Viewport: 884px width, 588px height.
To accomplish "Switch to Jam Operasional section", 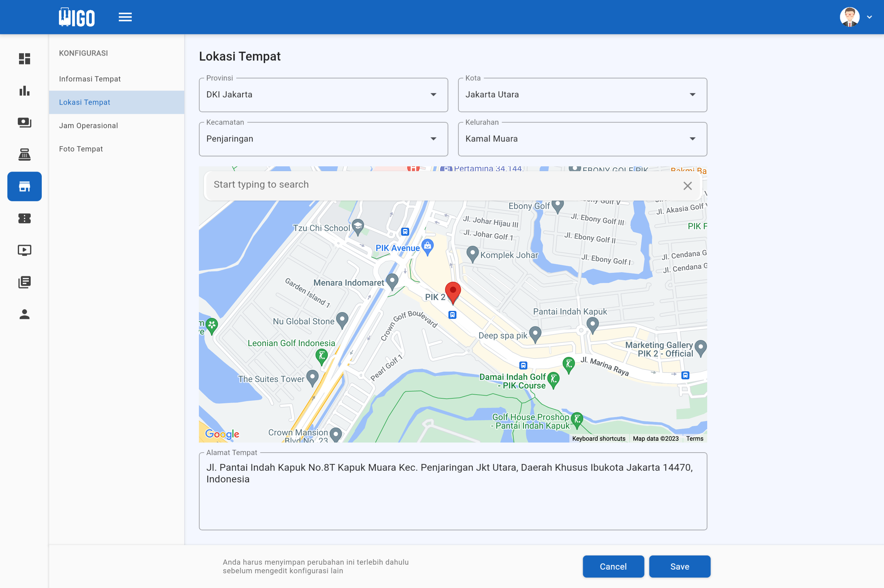I will pyautogui.click(x=88, y=125).
